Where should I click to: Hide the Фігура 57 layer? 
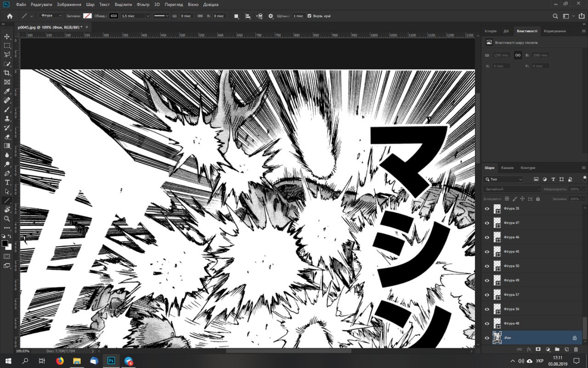coord(487,294)
